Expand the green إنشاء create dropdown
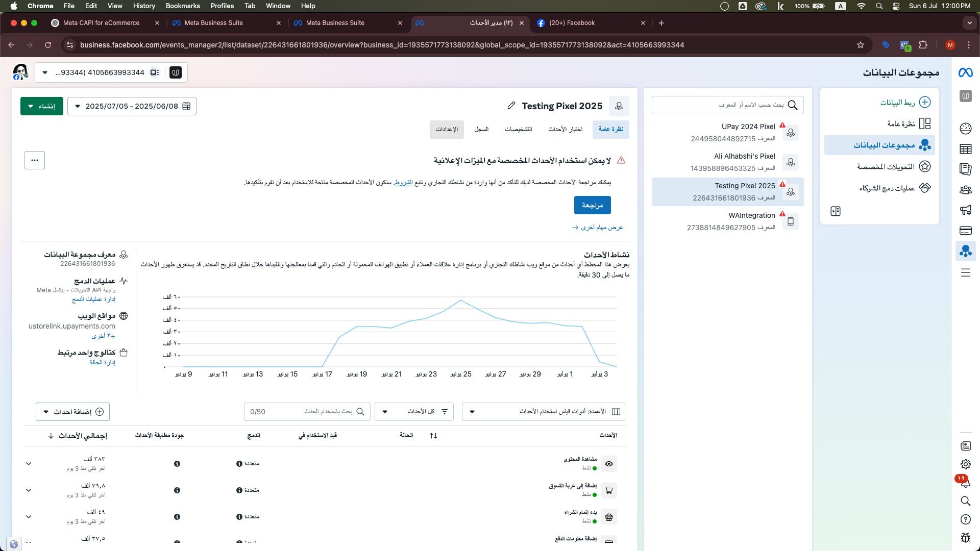 click(42, 106)
